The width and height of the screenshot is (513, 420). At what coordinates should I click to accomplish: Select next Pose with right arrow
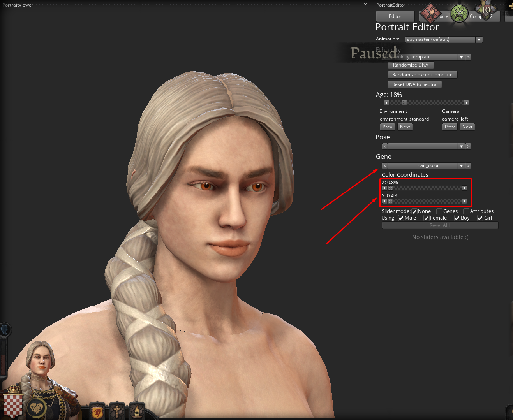click(x=468, y=146)
